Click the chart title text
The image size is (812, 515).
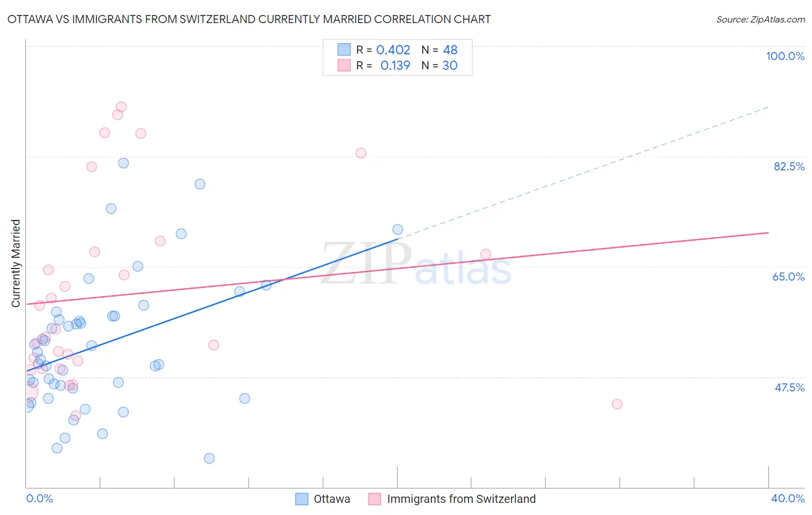click(x=249, y=19)
